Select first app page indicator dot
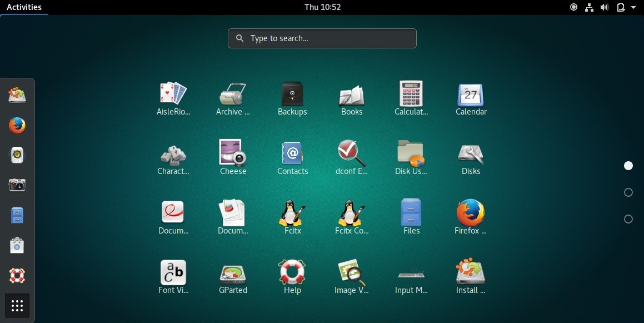 [x=628, y=166]
